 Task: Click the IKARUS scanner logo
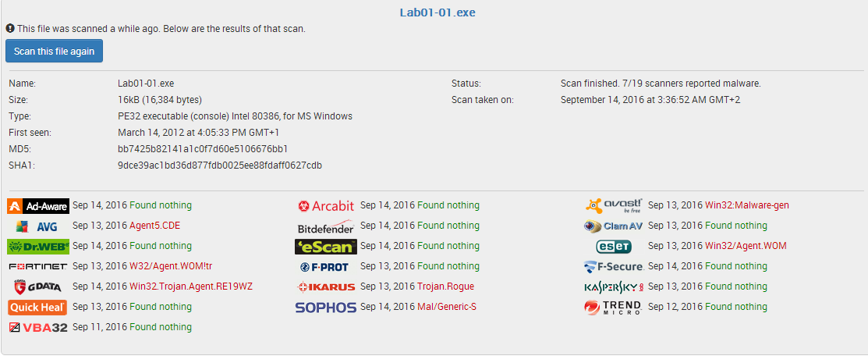(326, 287)
